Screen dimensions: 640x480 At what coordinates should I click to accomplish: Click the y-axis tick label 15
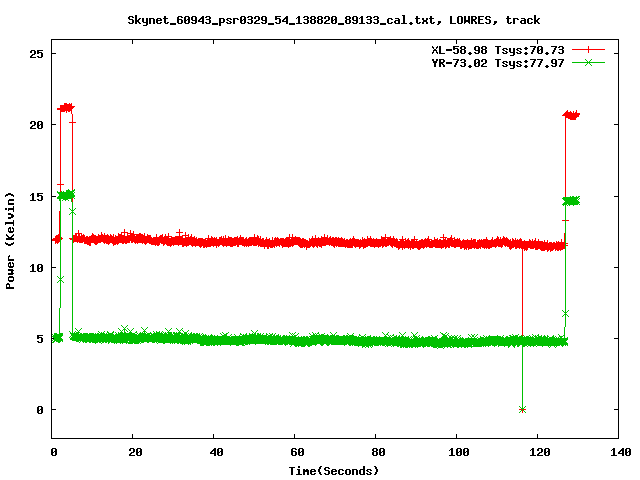pyautogui.click(x=37, y=197)
